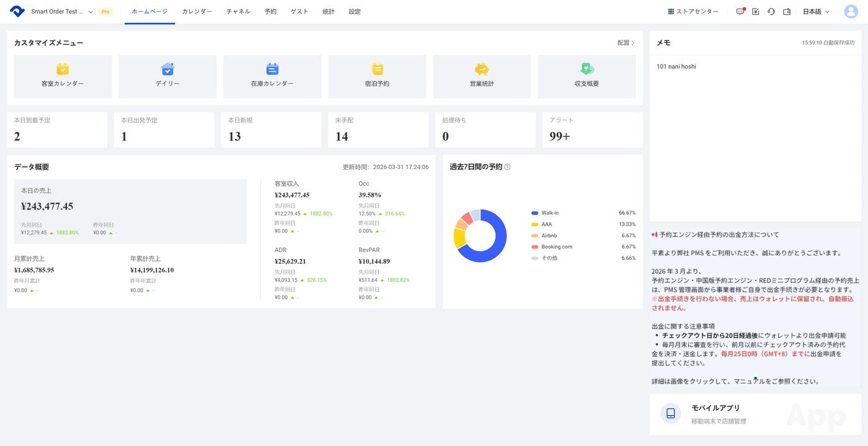Open the デイリー shortcut

pyautogui.click(x=167, y=77)
